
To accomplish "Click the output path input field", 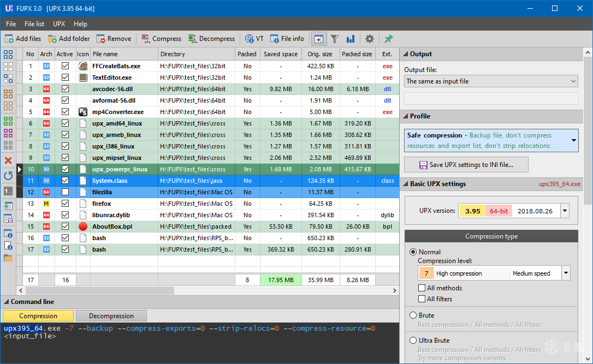I will click(491, 98).
